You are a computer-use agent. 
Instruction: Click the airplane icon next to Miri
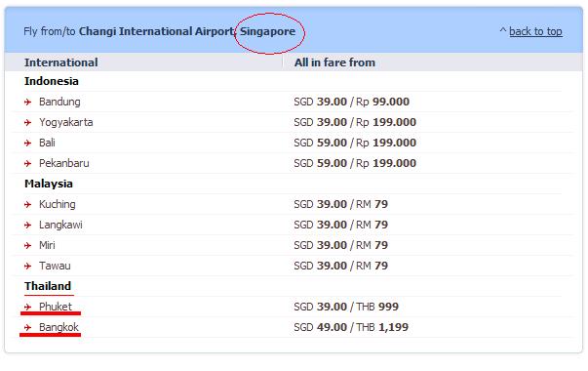(x=27, y=246)
